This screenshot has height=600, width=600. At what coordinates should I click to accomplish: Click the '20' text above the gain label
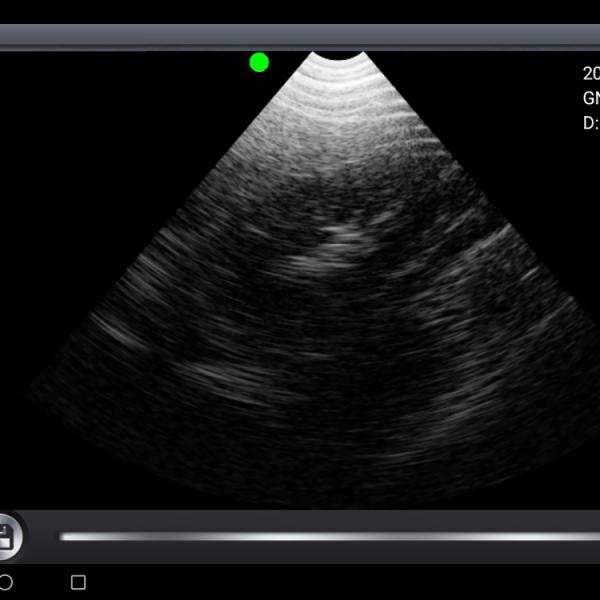[x=590, y=73]
